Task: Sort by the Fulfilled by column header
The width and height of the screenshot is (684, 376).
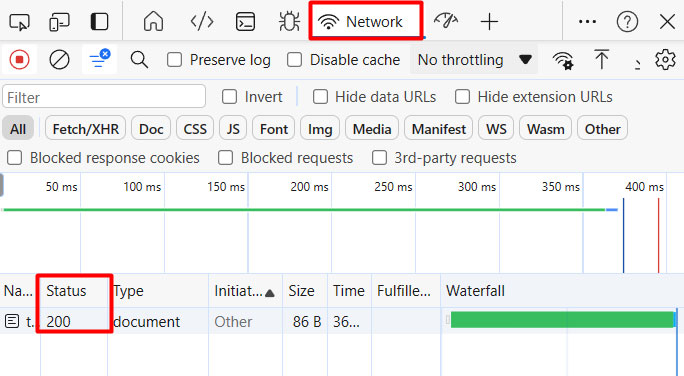Action: click(x=406, y=291)
